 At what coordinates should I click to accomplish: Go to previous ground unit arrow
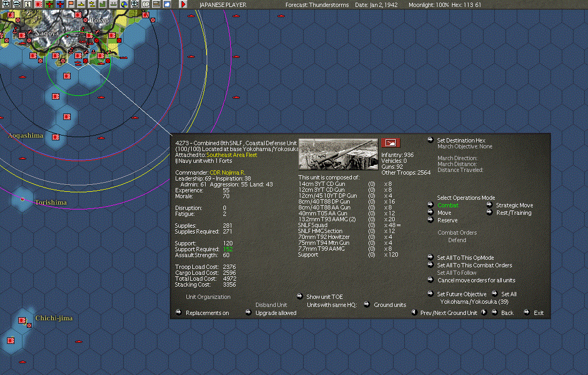pos(414,312)
